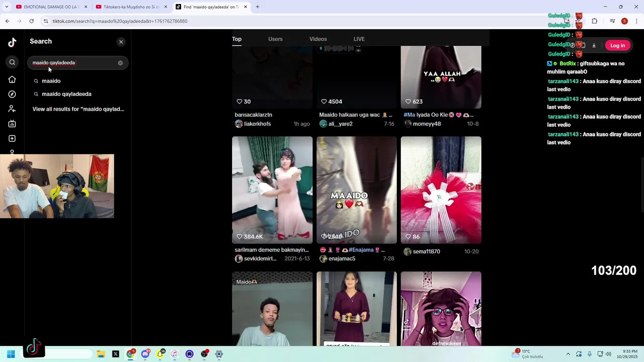
Task: Open the Chrome profile avatar S
Action: click(x=624, y=21)
